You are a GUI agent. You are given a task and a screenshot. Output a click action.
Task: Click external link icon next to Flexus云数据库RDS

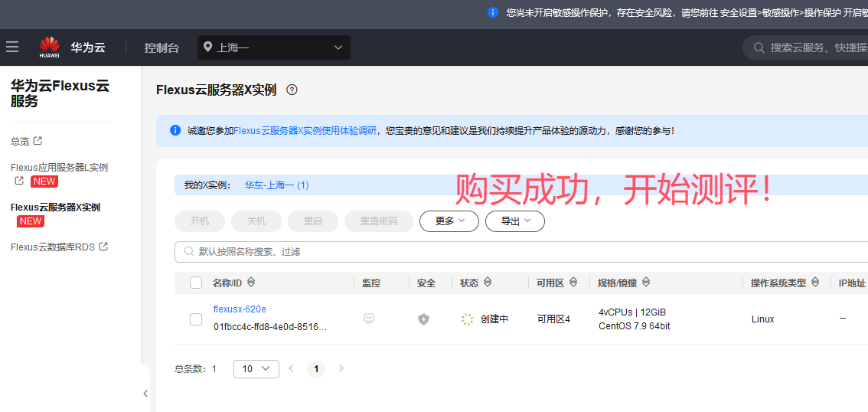click(x=103, y=247)
